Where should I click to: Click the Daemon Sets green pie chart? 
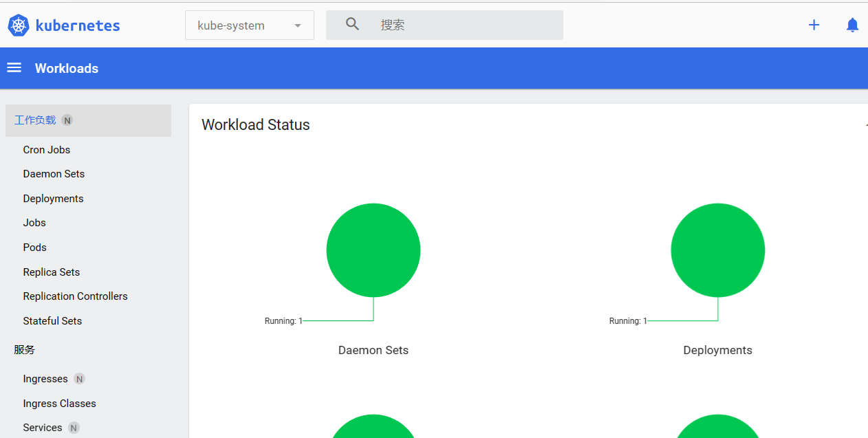[x=373, y=250]
